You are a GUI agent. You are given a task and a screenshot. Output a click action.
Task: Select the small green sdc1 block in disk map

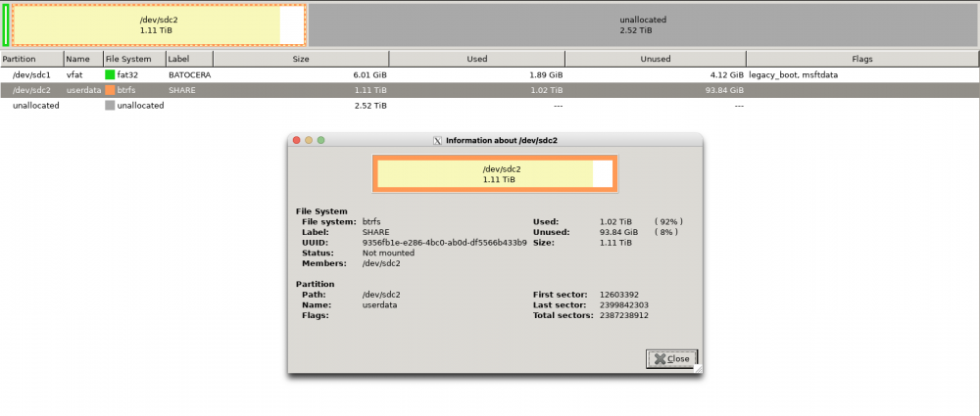6,24
